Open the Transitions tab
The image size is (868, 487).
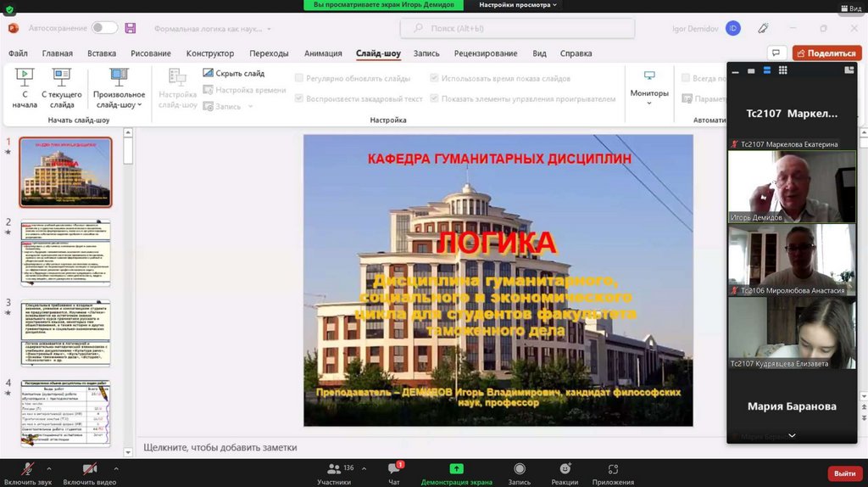[269, 53]
